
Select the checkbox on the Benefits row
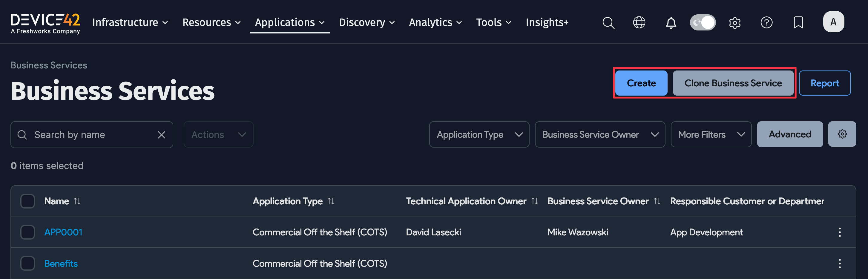click(x=28, y=263)
